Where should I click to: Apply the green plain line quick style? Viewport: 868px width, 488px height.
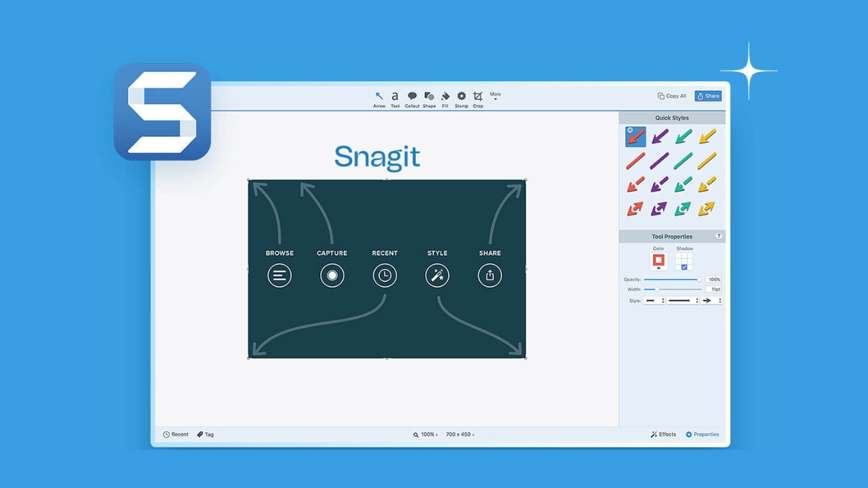tap(683, 161)
